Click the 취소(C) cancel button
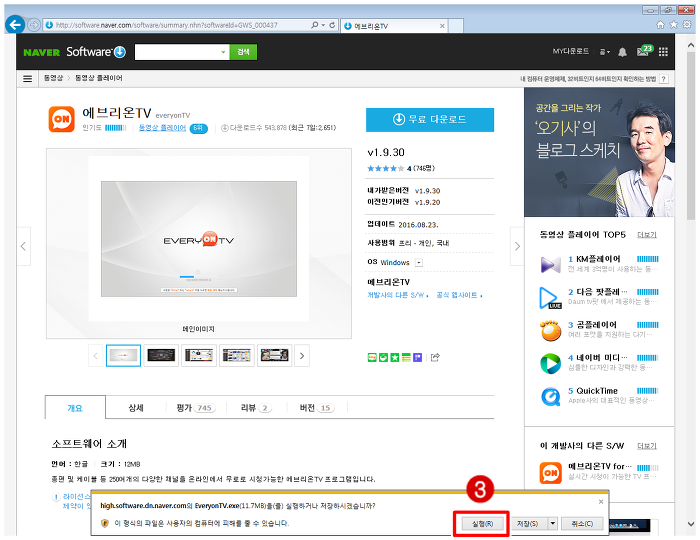 [582, 523]
